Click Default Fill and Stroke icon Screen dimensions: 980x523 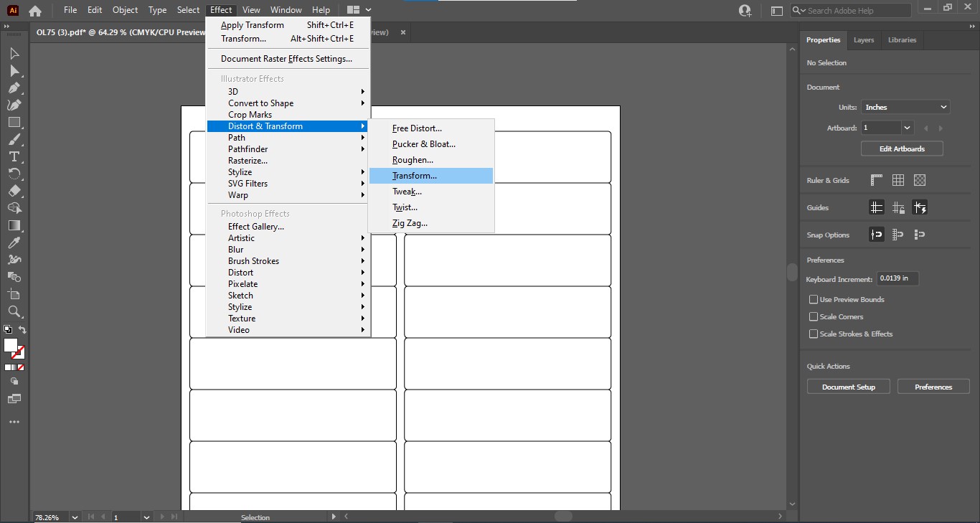(7, 330)
